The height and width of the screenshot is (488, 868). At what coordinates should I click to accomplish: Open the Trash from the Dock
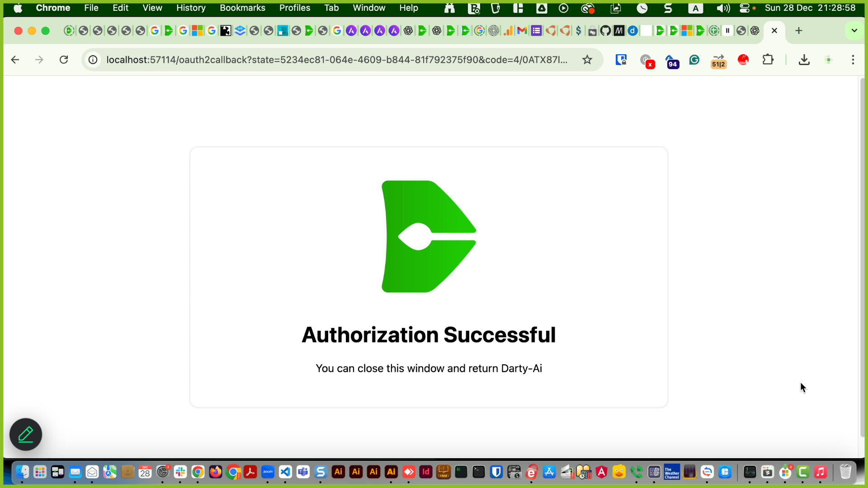pyautogui.click(x=846, y=471)
